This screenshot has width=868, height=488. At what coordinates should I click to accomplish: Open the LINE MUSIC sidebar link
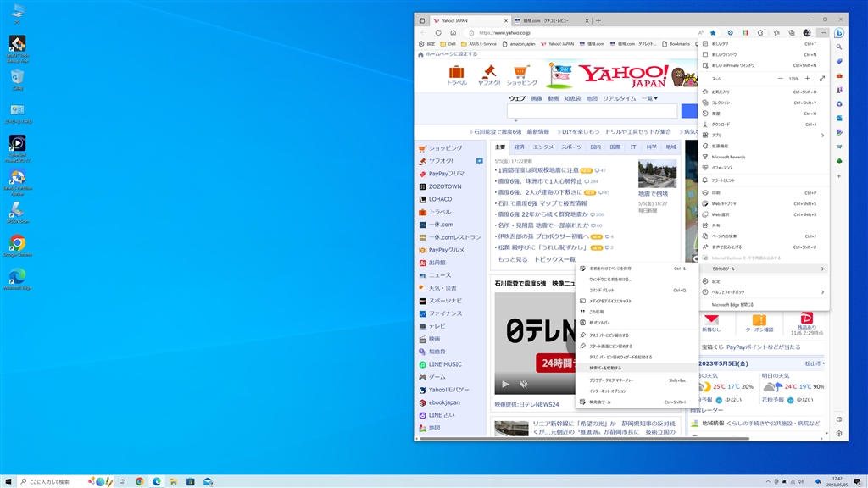tap(445, 364)
